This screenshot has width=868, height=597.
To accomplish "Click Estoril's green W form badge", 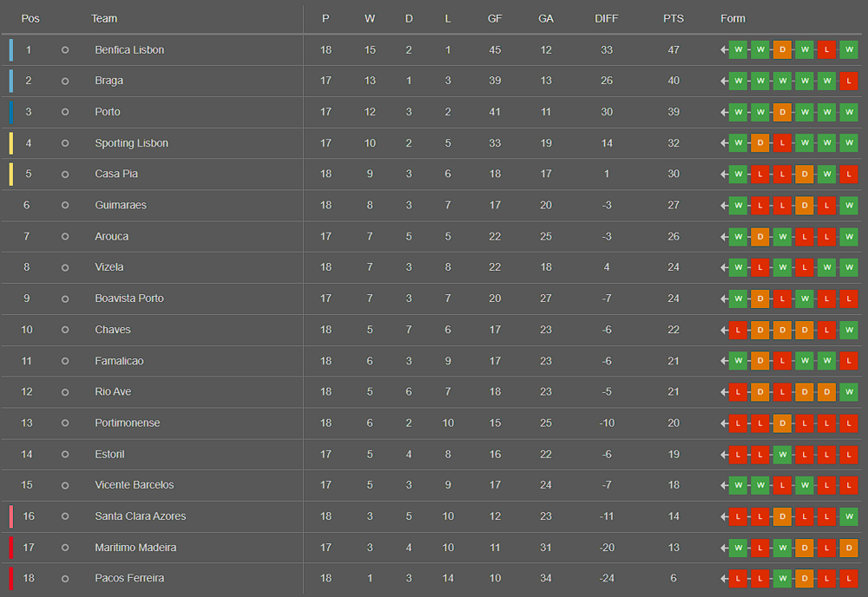I will 782,454.
